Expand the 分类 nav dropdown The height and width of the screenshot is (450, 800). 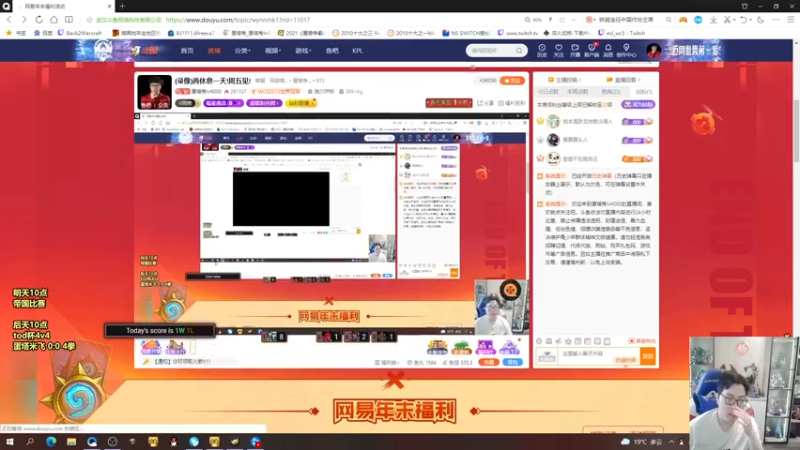tap(242, 51)
